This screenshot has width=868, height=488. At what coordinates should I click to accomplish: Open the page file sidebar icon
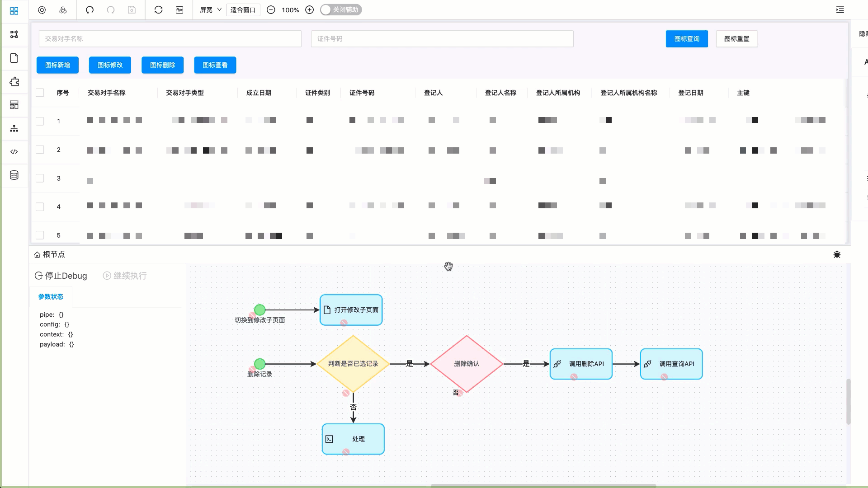pyautogui.click(x=14, y=58)
